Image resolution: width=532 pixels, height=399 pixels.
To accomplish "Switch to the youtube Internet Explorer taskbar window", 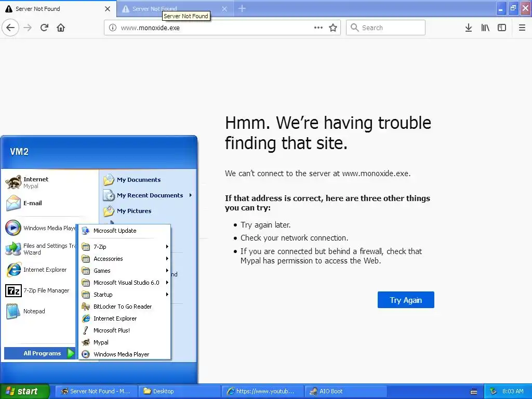I will click(x=262, y=391).
